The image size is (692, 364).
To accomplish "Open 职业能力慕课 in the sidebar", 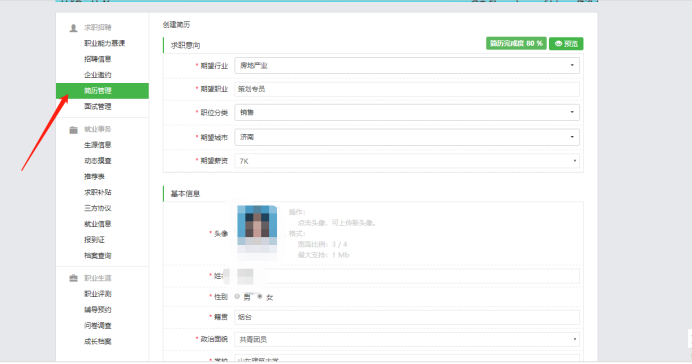I will (x=105, y=43).
